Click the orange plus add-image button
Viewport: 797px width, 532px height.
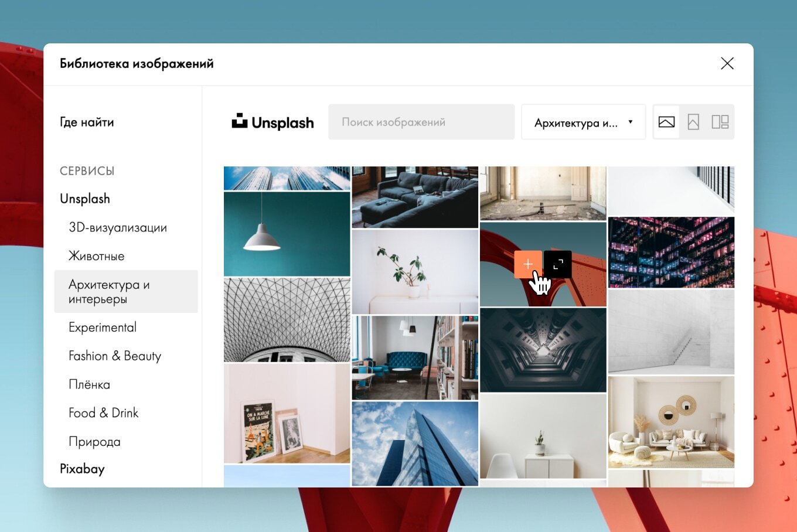click(x=528, y=264)
